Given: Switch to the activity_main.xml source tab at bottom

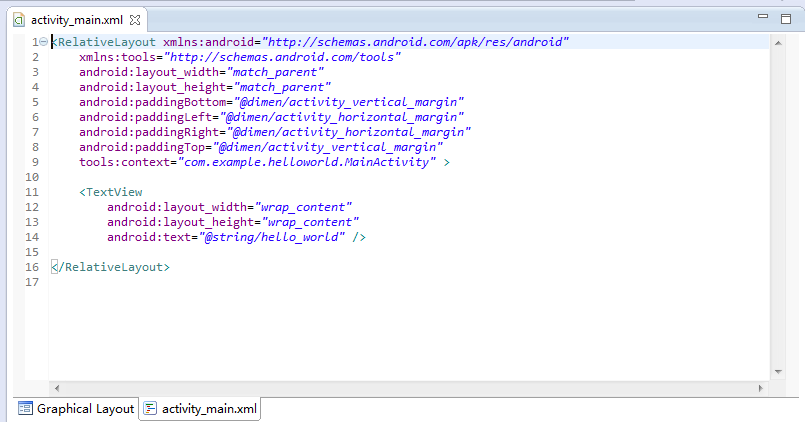Looking at the screenshot, I should point(200,409).
